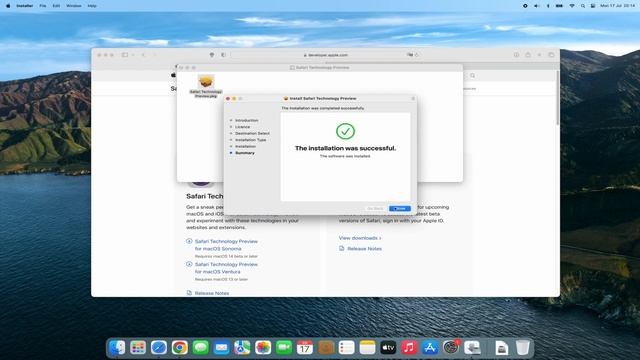Select the Installation Type step
The width and height of the screenshot is (640, 360).
pyautogui.click(x=250, y=140)
